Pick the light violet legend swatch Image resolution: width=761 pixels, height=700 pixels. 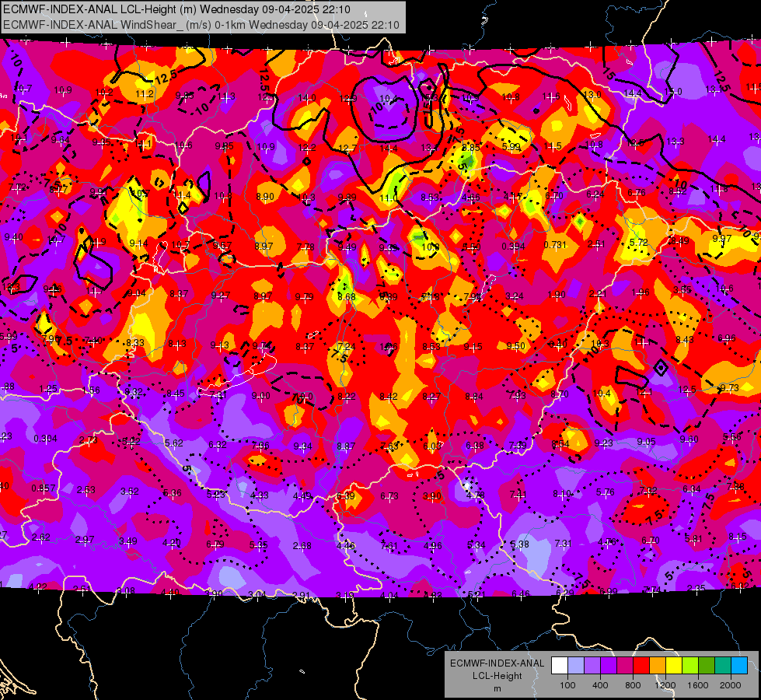(x=592, y=666)
